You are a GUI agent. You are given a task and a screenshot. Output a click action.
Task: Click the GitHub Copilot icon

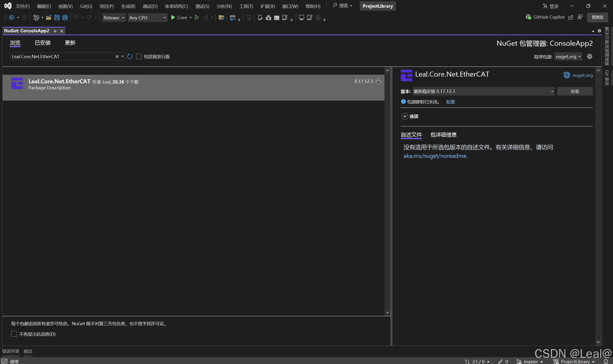coord(528,17)
